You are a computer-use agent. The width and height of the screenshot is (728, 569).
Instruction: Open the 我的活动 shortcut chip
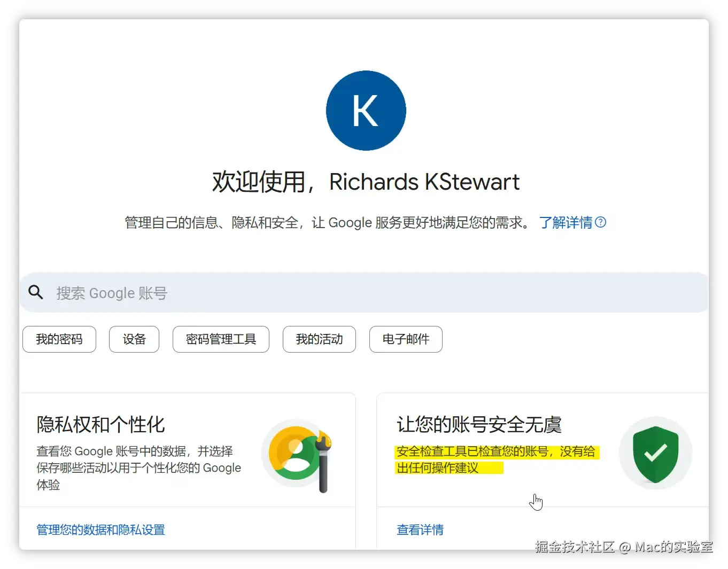pyautogui.click(x=319, y=339)
